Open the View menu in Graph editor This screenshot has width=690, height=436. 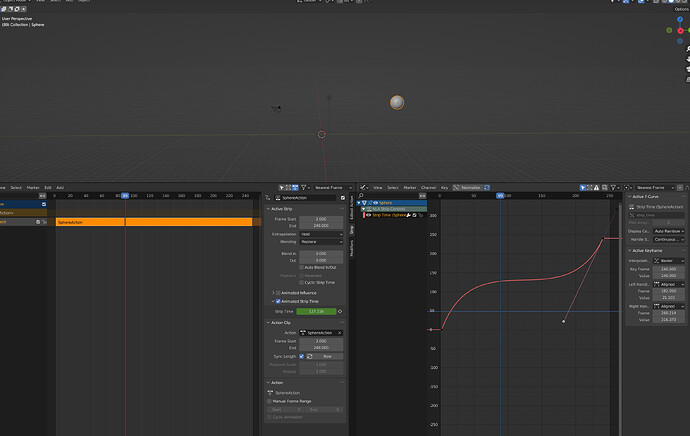coord(378,187)
